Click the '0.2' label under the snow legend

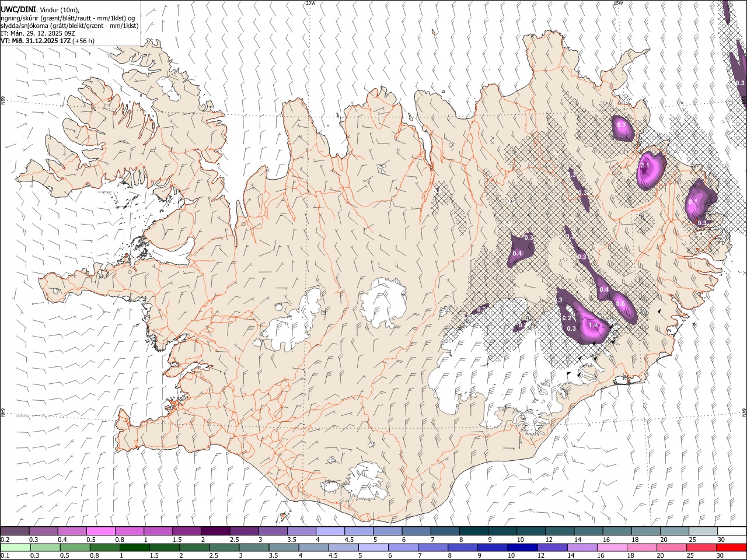click(5, 540)
